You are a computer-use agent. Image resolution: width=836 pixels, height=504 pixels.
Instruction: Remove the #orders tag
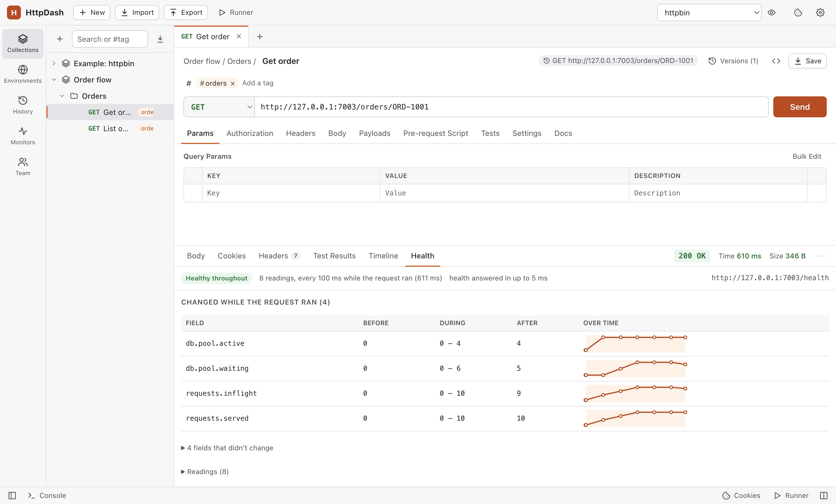233,84
